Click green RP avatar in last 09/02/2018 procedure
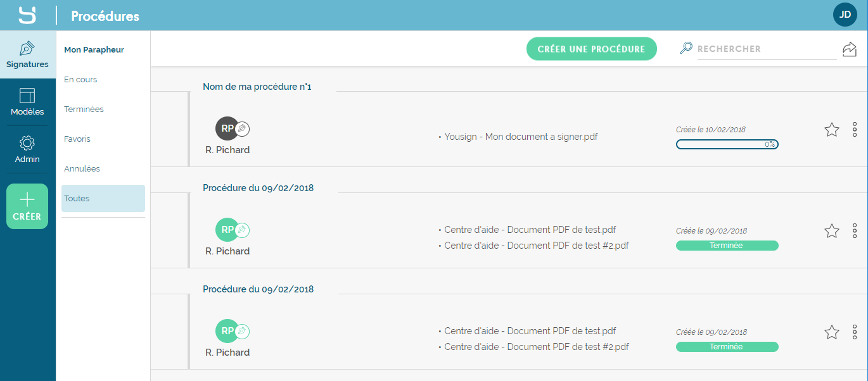The height and width of the screenshot is (381, 868). [x=226, y=331]
